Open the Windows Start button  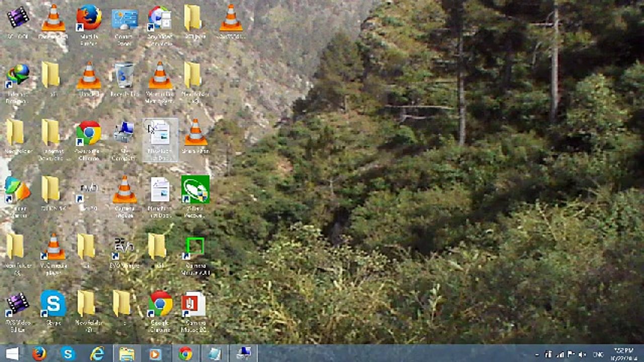tap(12, 353)
